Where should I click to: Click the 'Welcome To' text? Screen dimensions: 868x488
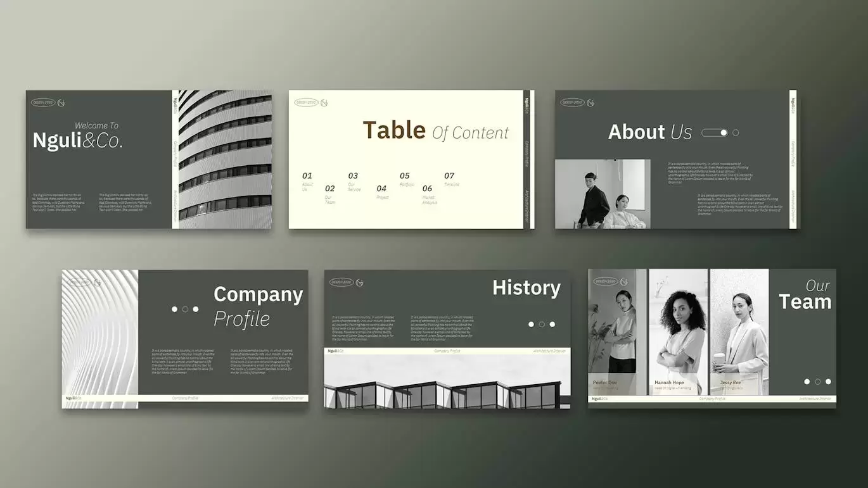97,125
